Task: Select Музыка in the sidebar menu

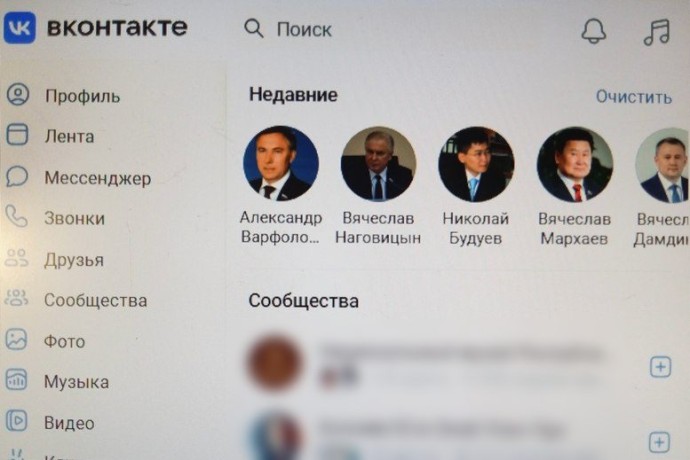Action: pyautogui.click(x=77, y=382)
